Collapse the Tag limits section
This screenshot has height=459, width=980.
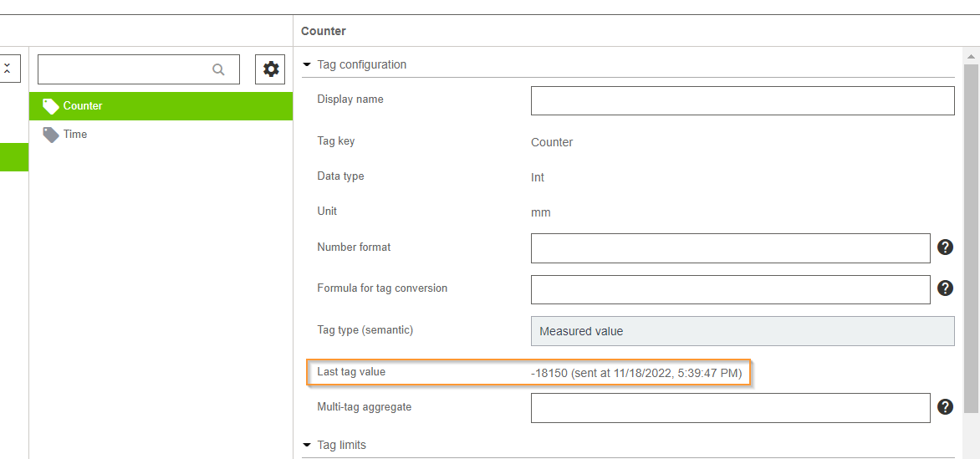[x=307, y=446]
